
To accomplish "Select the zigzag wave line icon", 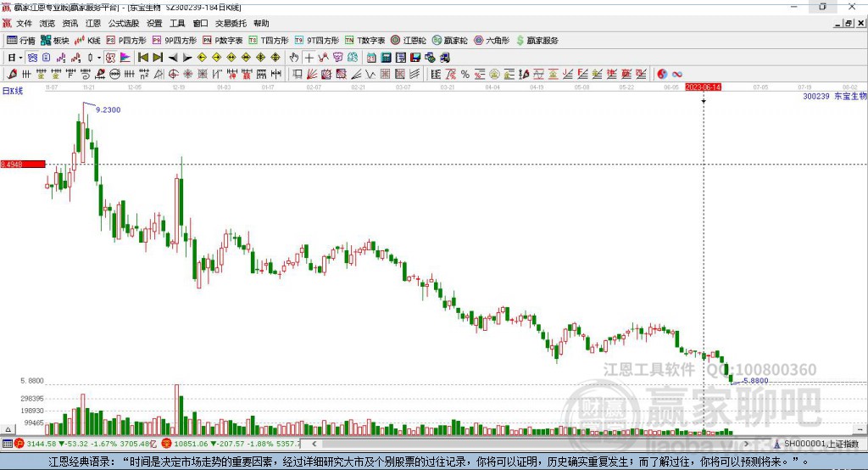I will tap(370, 75).
